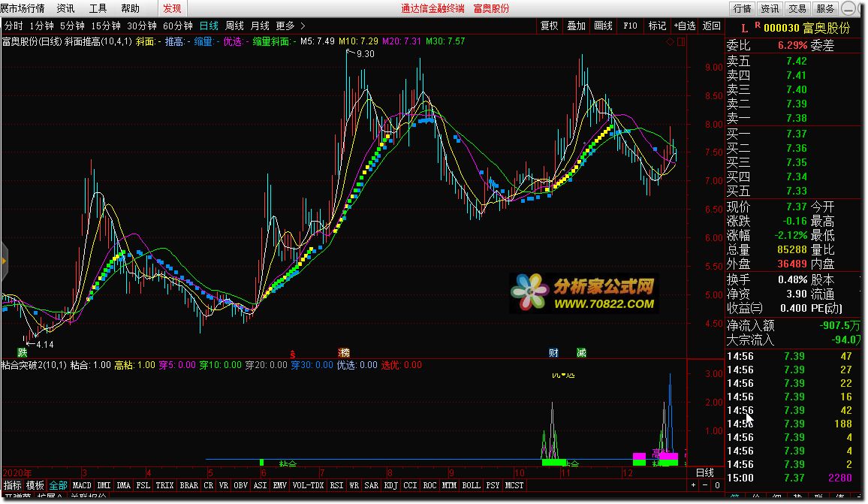
Task: Select the BOLL indicator
Action: (471, 485)
